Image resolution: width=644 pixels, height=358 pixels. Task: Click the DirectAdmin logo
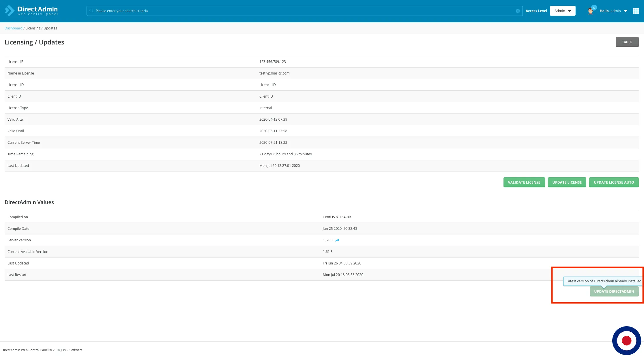(31, 11)
